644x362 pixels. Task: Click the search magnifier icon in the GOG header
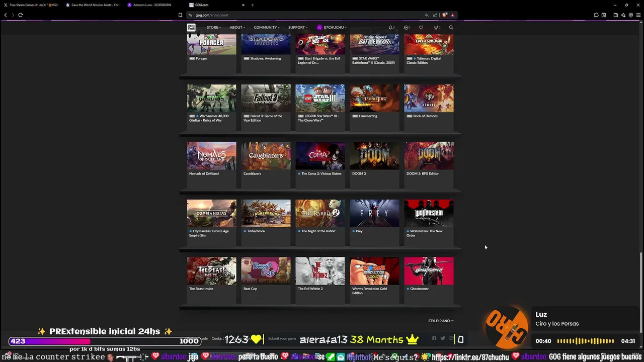[x=451, y=28]
